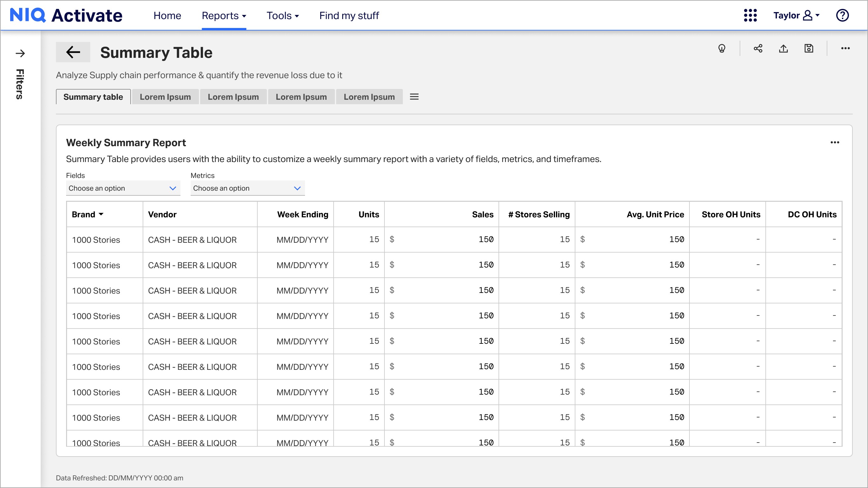Open Weekly Summary Report card options
This screenshot has width=868, height=488.
pos(835,143)
